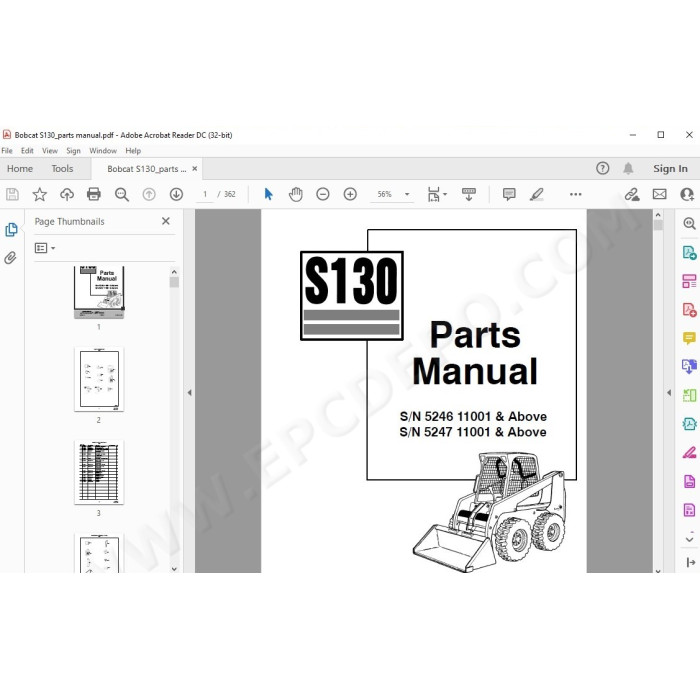Collapse the left navigation pane arrow
This screenshot has height=700, width=700.
tap(189, 393)
